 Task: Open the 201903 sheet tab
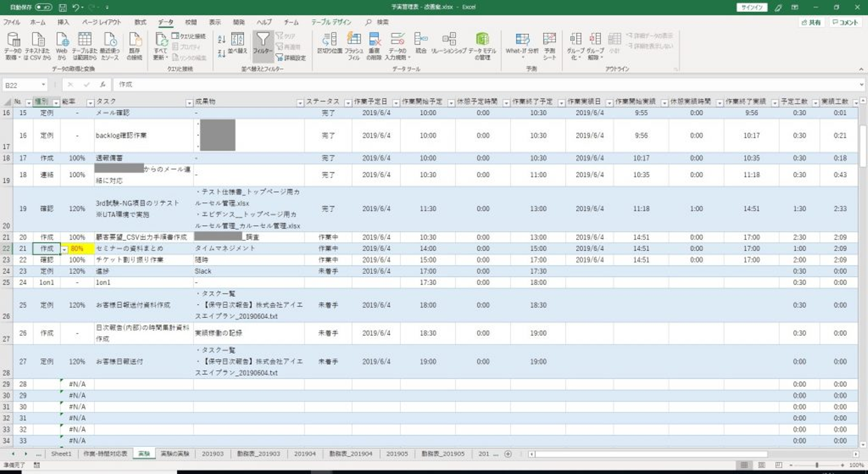coord(213,453)
